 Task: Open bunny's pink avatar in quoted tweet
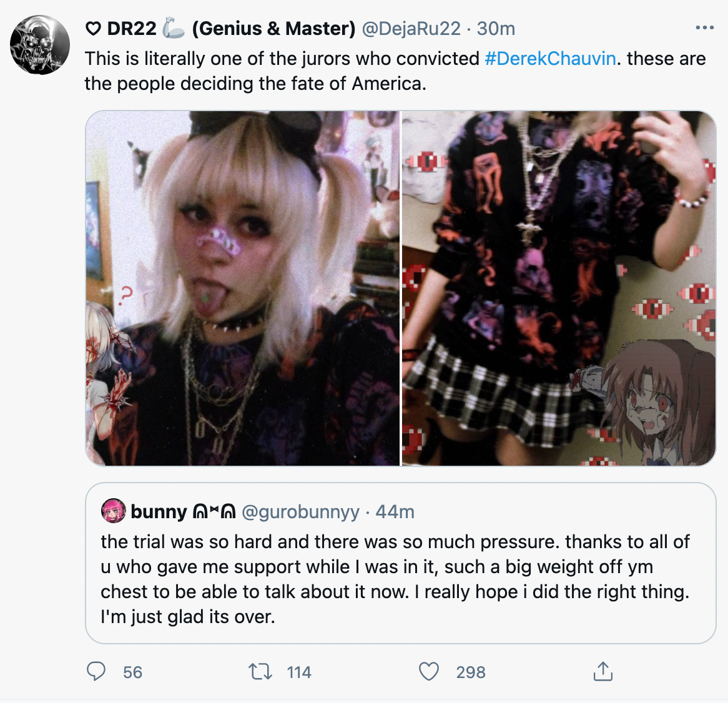click(113, 511)
